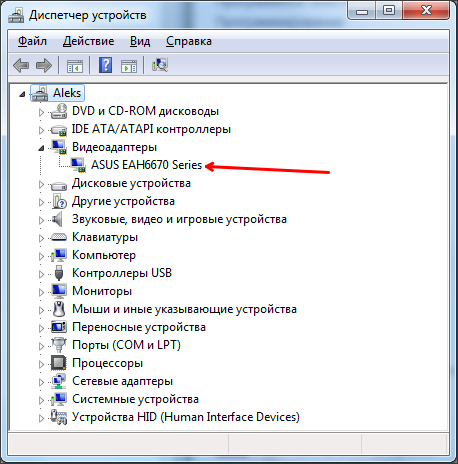Expand the Сетевые адаптеры category
458x464 pixels.
click(x=41, y=382)
